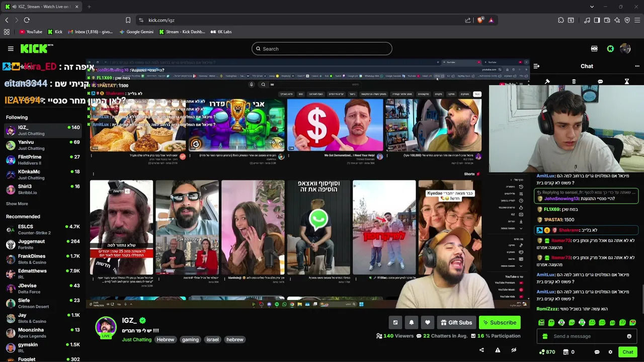Image resolution: width=644 pixels, height=362 pixels.
Task: Open the Google Gemini bookmark
Action: click(x=136, y=32)
